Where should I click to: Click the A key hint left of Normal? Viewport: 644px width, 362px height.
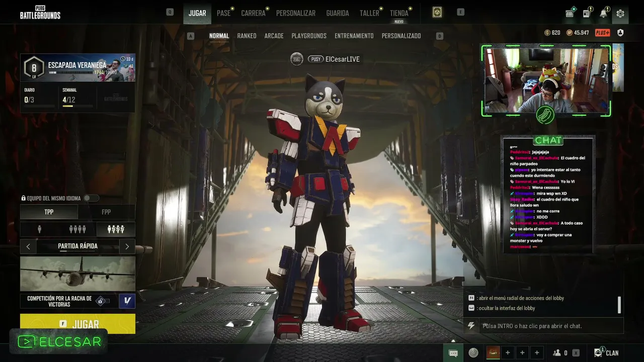pos(191,36)
